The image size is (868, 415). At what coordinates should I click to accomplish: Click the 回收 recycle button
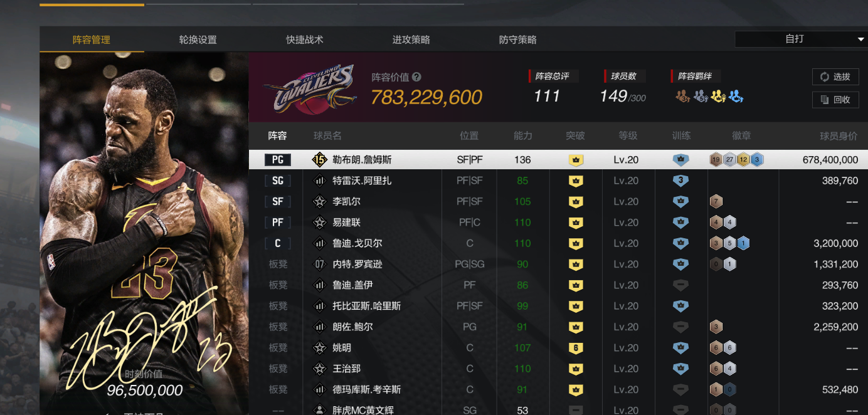tap(835, 99)
